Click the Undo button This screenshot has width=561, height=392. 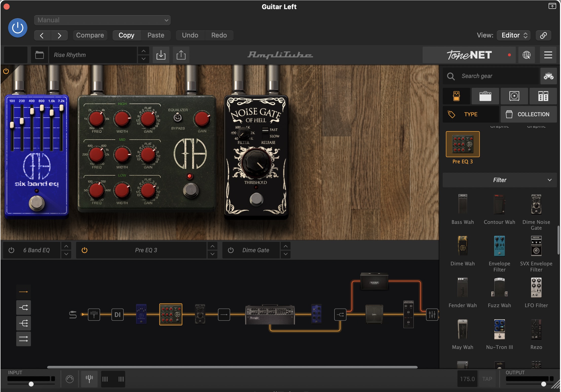pyautogui.click(x=190, y=35)
